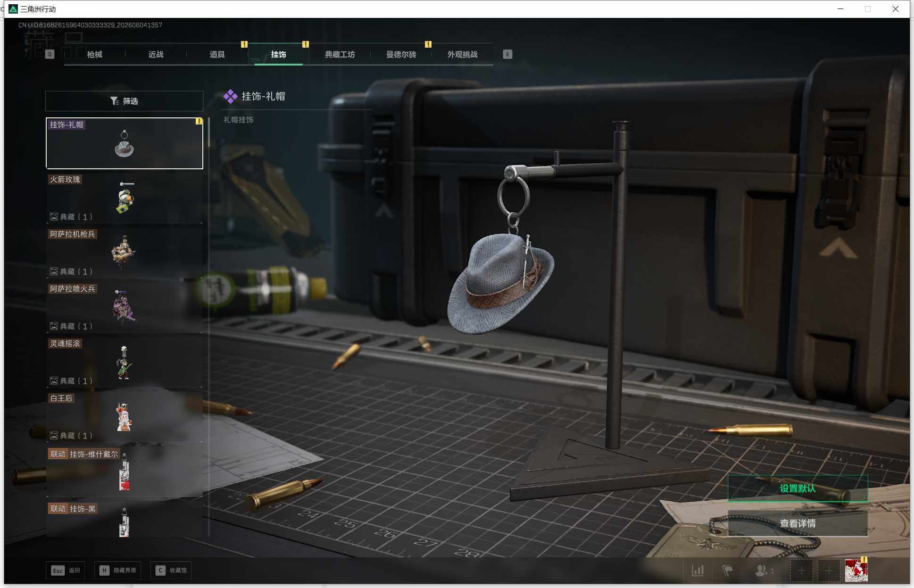Screen dimensions: 914x588
Task: Select the 白王后 charm
Action: pos(125,417)
